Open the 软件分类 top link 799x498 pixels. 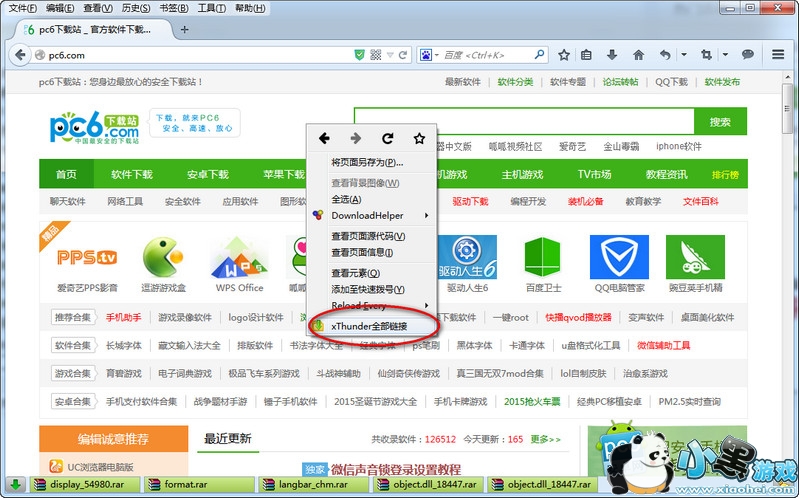515,82
